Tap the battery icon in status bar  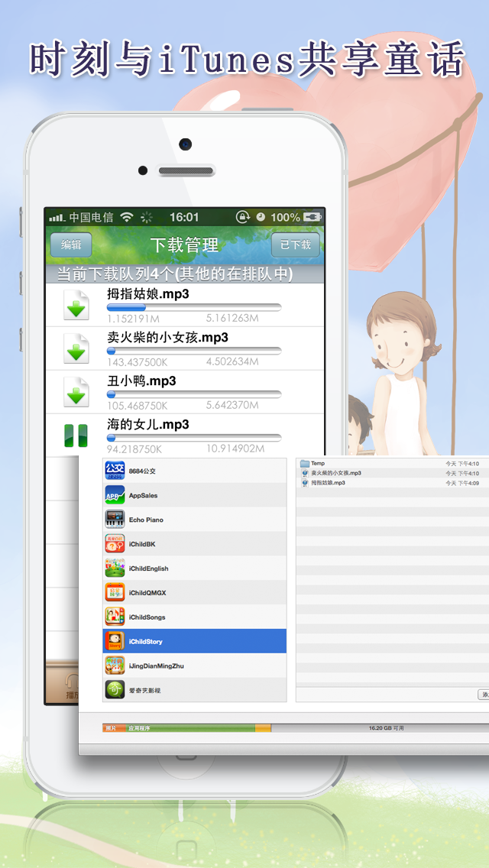click(x=312, y=217)
